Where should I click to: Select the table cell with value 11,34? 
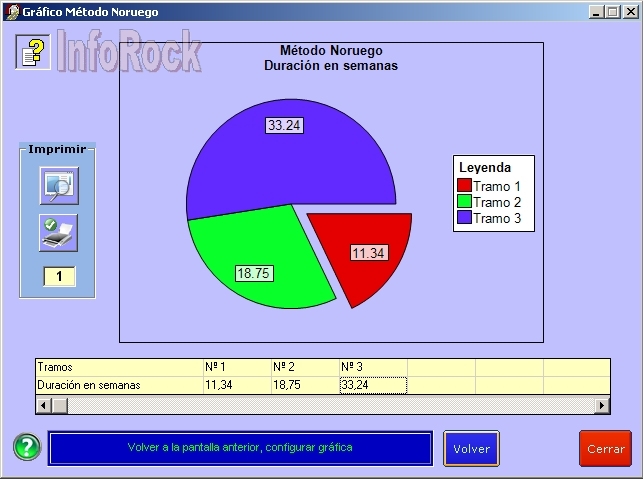pyautogui.click(x=236, y=385)
